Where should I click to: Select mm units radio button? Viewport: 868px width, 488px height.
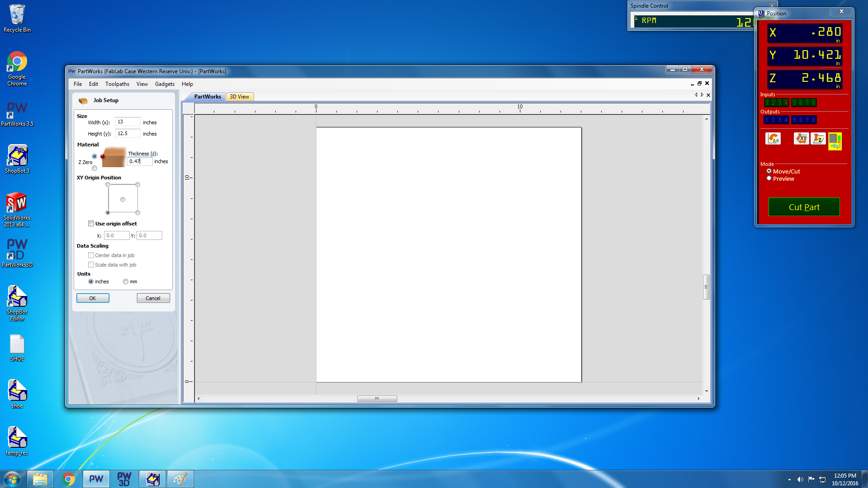point(126,282)
